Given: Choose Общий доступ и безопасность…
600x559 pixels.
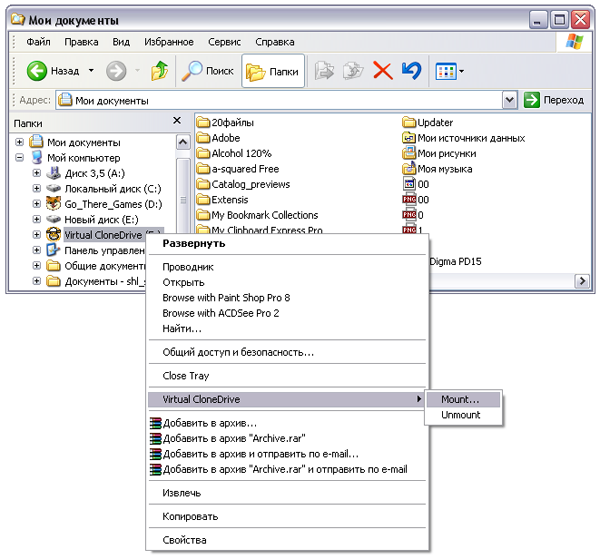Looking at the screenshot, I should [x=287, y=352].
